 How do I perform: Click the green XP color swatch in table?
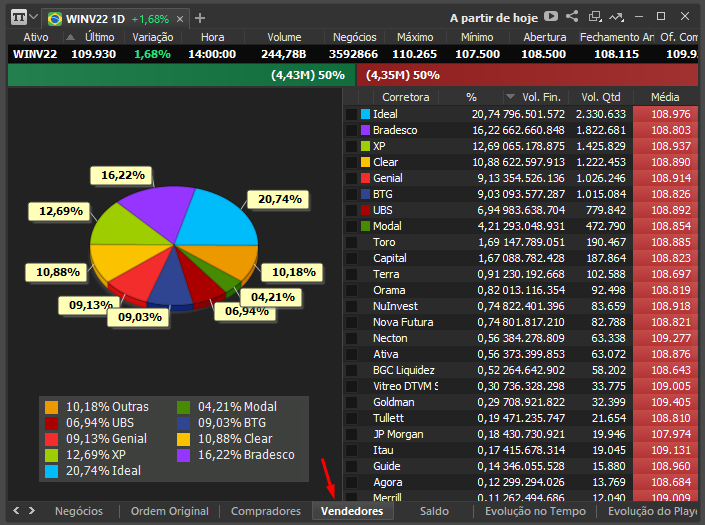click(x=365, y=146)
